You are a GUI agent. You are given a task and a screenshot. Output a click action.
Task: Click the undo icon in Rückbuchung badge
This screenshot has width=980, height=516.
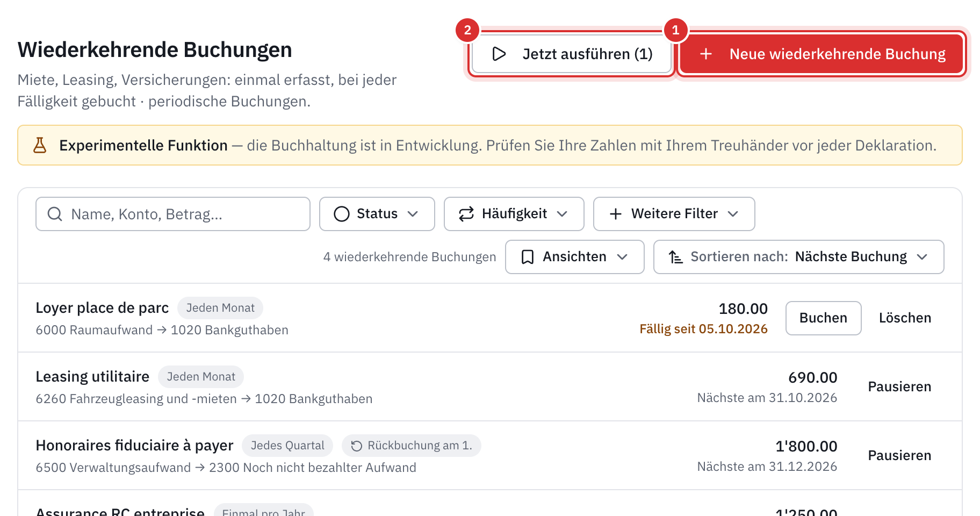pos(357,446)
